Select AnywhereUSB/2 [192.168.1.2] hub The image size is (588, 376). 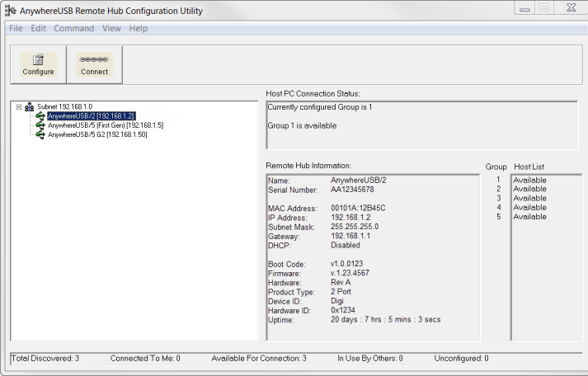91,116
